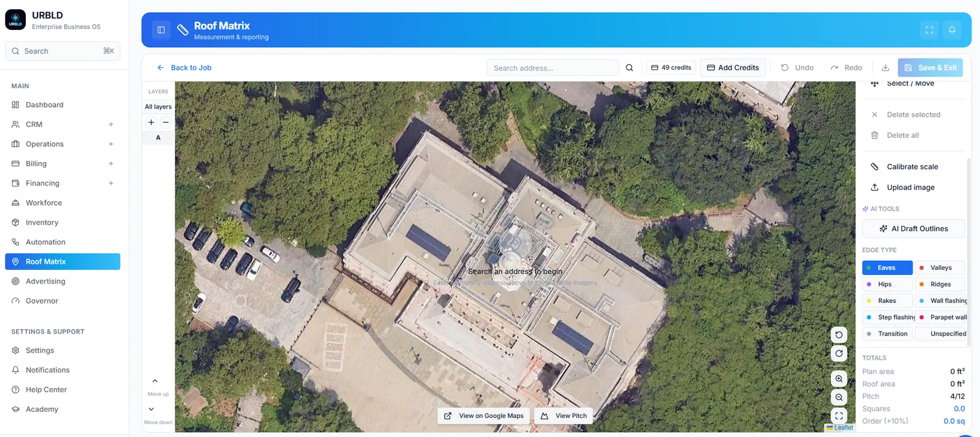Screen dimensions: 980x437
Task: Open Academy in the sidebar
Action: [62, 409]
